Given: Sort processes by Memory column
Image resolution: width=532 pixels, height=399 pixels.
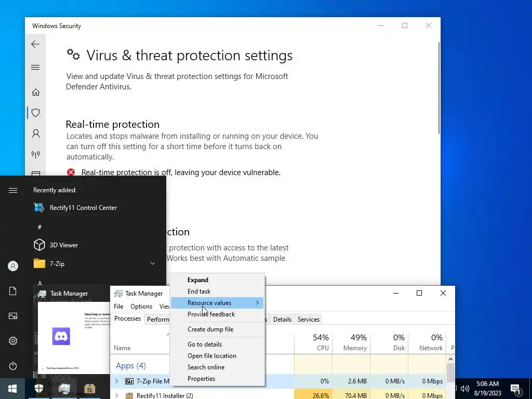Looking at the screenshot, I should click(x=351, y=342).
